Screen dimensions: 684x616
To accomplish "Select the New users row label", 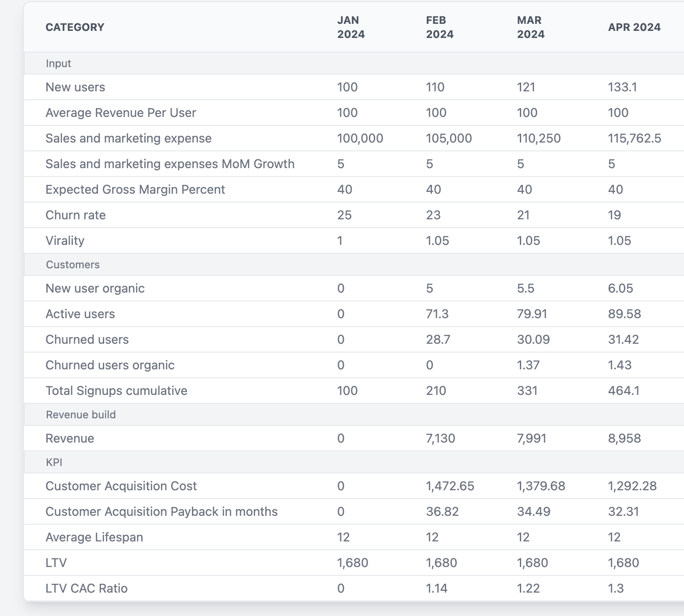I will pyautogui.click(x=75, y=87).
